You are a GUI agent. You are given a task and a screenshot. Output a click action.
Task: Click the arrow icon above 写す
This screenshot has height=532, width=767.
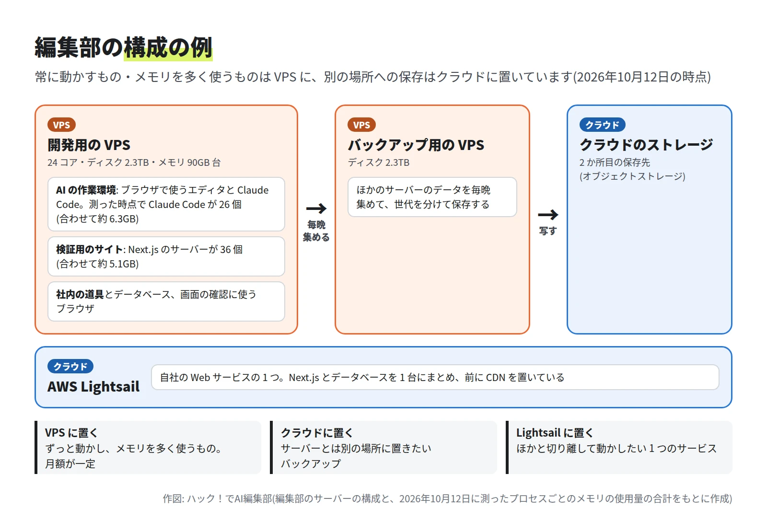click(x=548, y=215)
